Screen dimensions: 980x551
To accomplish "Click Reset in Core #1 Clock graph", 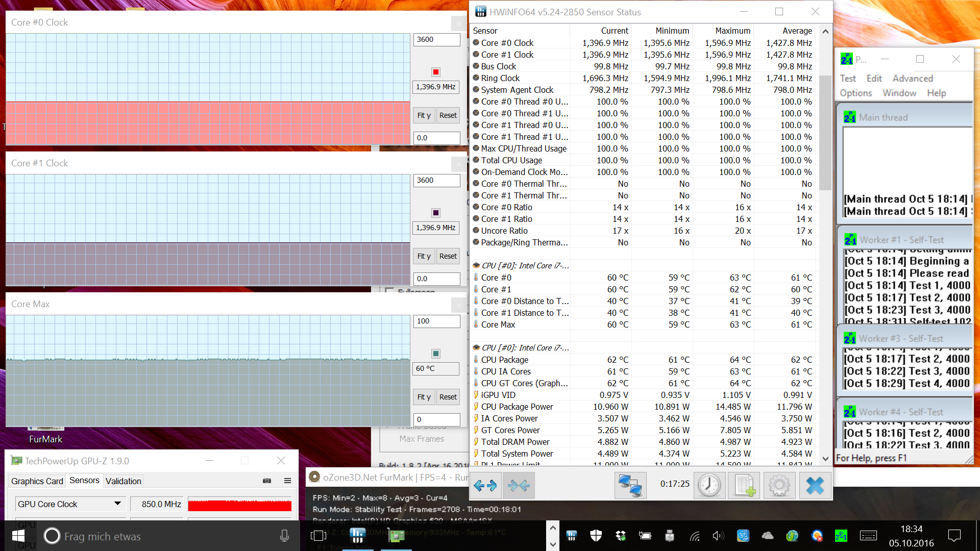I will (448, 256).
